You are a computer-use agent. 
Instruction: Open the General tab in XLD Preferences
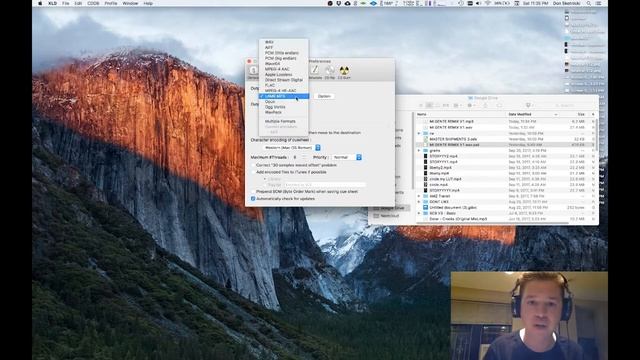tap(253, 72)
